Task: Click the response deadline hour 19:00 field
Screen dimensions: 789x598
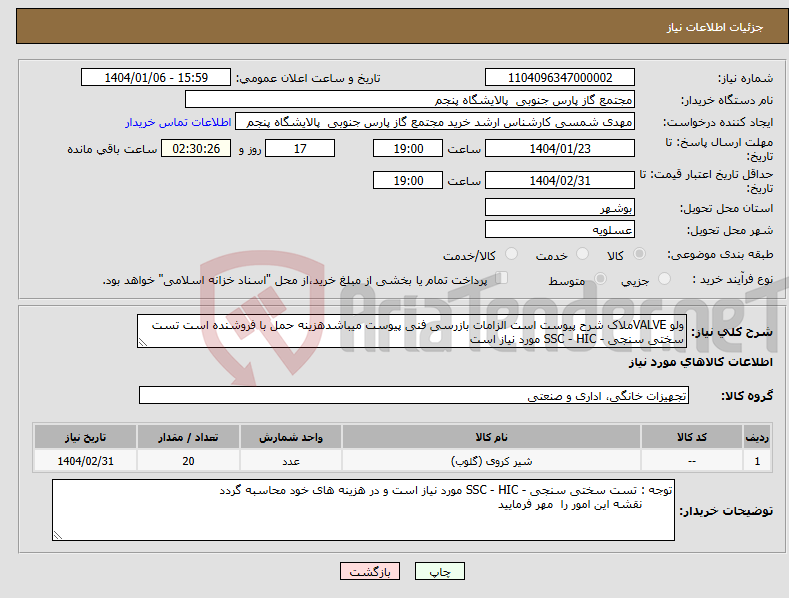Action: click(x=408, y=148)
